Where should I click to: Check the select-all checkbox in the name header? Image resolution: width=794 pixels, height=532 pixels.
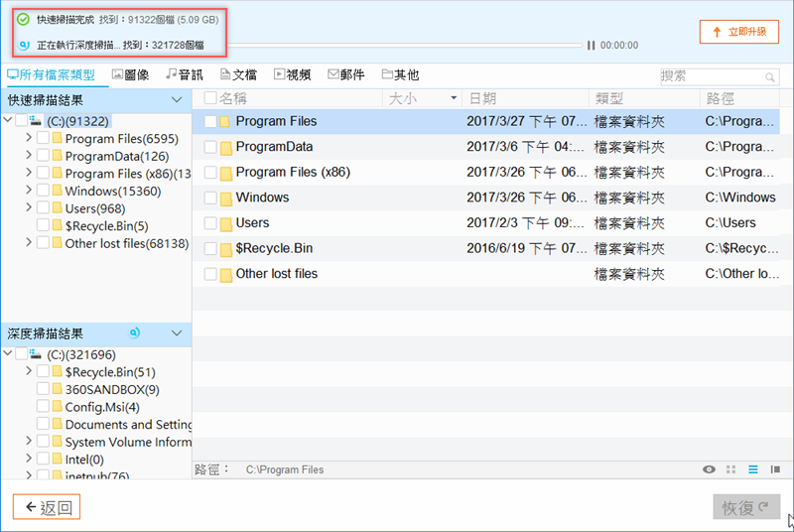coord(210,97)
